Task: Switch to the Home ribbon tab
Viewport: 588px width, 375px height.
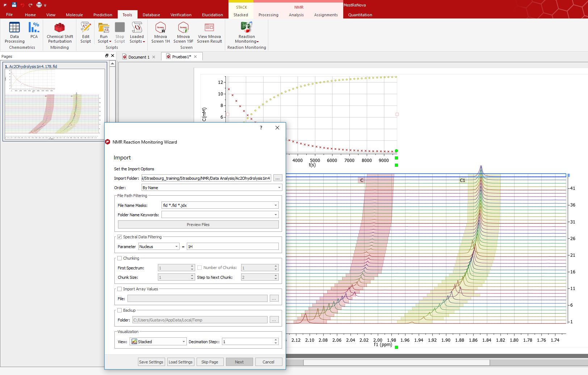Action: 30,15
